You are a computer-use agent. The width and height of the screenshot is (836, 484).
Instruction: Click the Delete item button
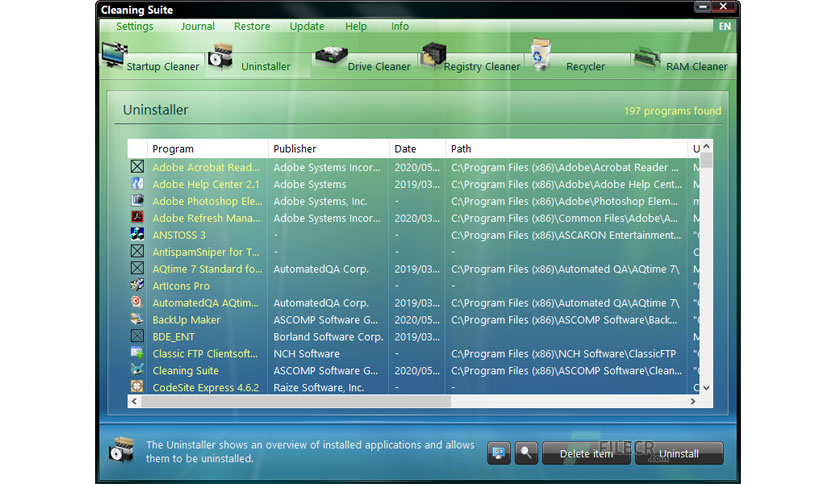[586, 454]
